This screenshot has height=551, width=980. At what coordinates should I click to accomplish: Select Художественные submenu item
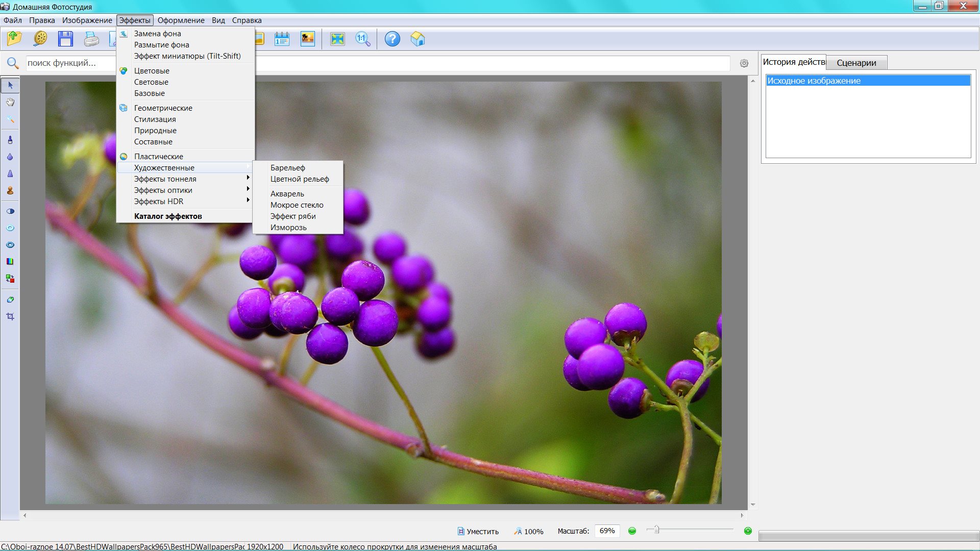[x=164, y=167]
